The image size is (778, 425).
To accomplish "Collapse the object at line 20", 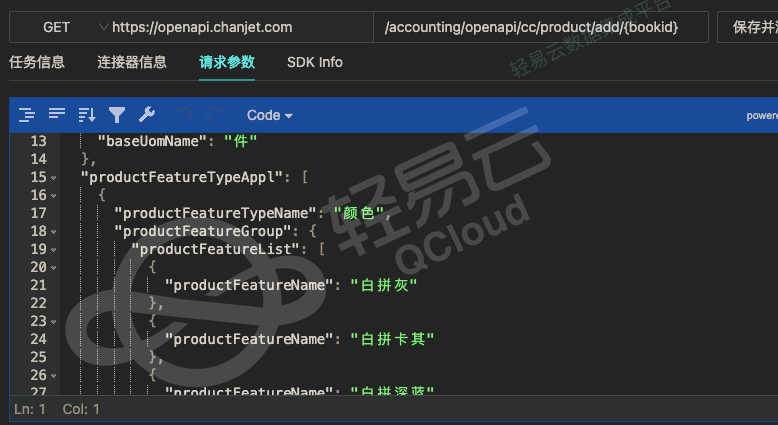I will [53, 267].
